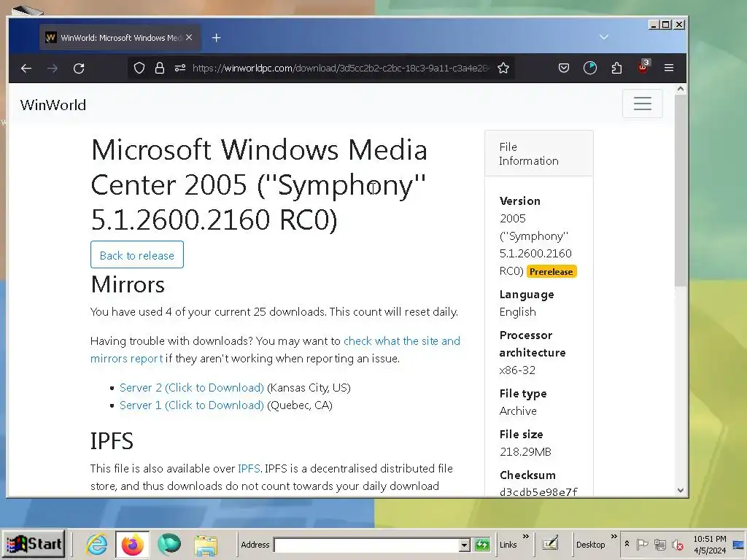The height and width of the screenshot is (560, 747).
Task: Click the green Go button beside Address
Action: click(482, 544)
